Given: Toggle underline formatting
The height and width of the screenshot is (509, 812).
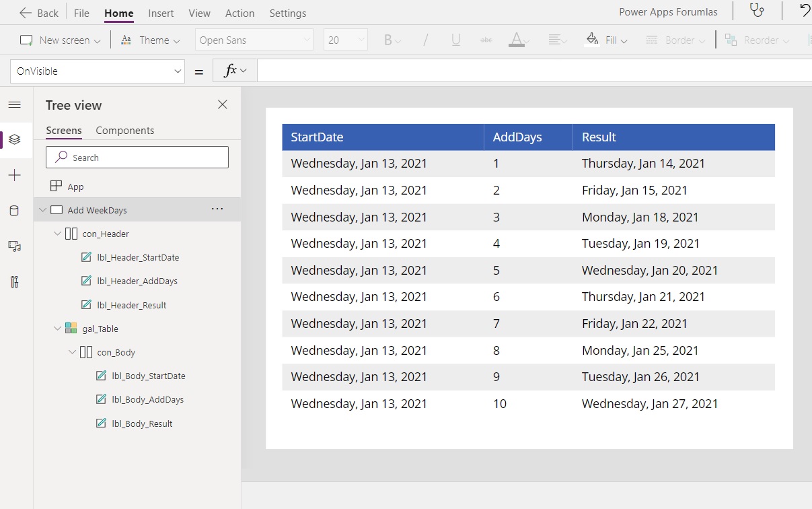Looking at the screenshot, I should [455, 40].
